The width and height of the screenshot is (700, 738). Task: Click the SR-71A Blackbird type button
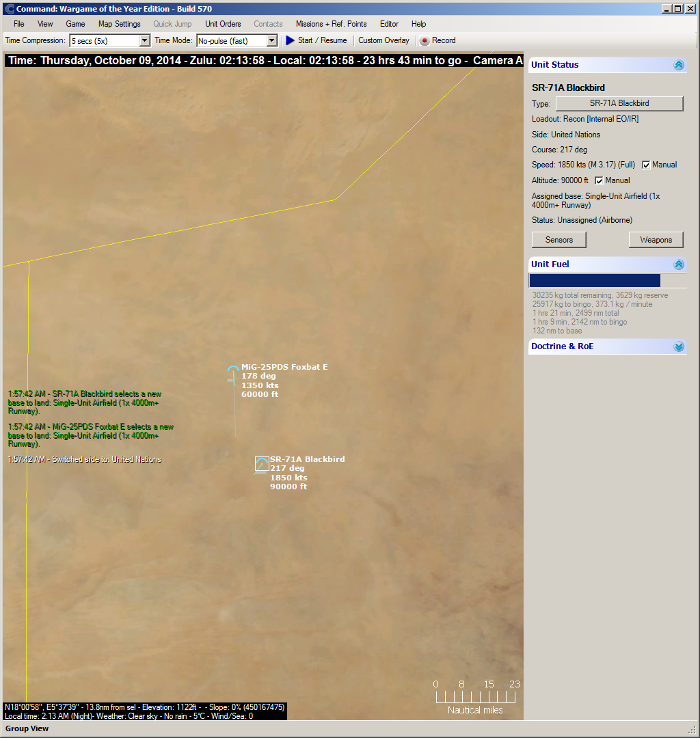pyautogui.click(x=619, y=104)
